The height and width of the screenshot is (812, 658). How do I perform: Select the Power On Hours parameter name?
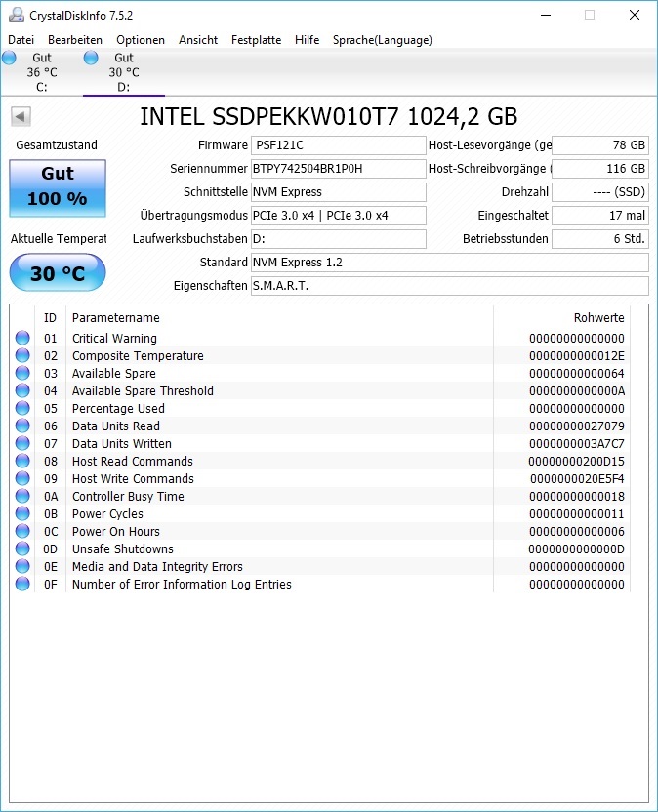point(116,531)
